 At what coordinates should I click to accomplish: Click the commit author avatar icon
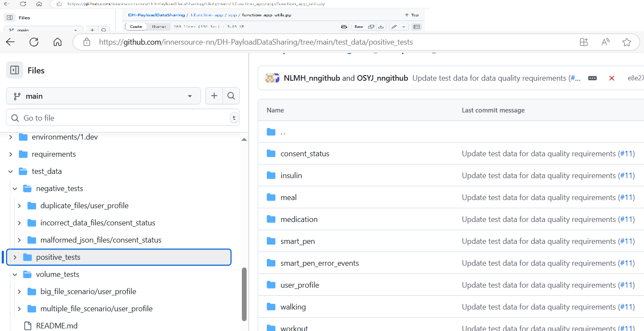272,78
